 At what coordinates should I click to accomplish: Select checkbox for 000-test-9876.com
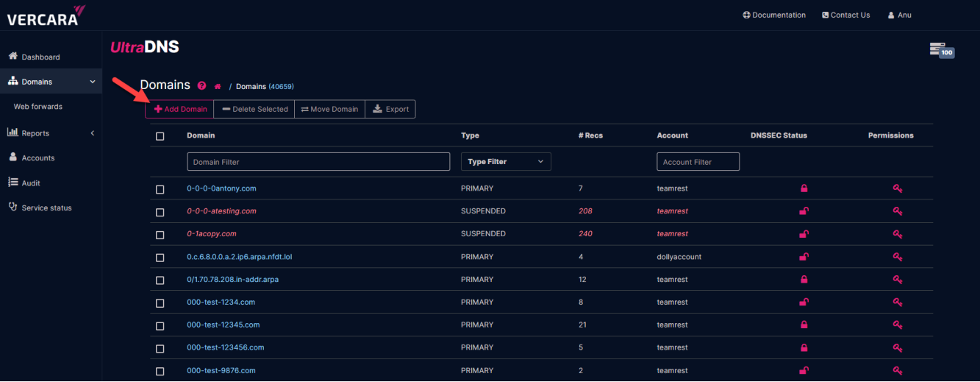tap(160, 371)
